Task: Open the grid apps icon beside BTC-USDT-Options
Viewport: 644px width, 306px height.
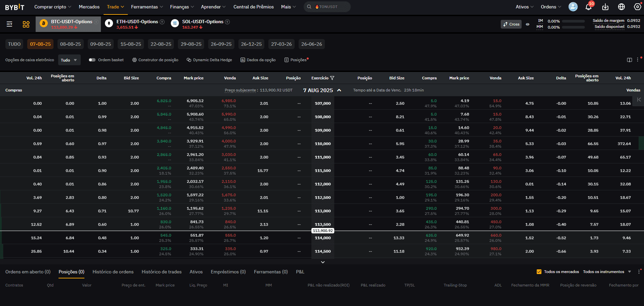Action: [x=26, y=24]
